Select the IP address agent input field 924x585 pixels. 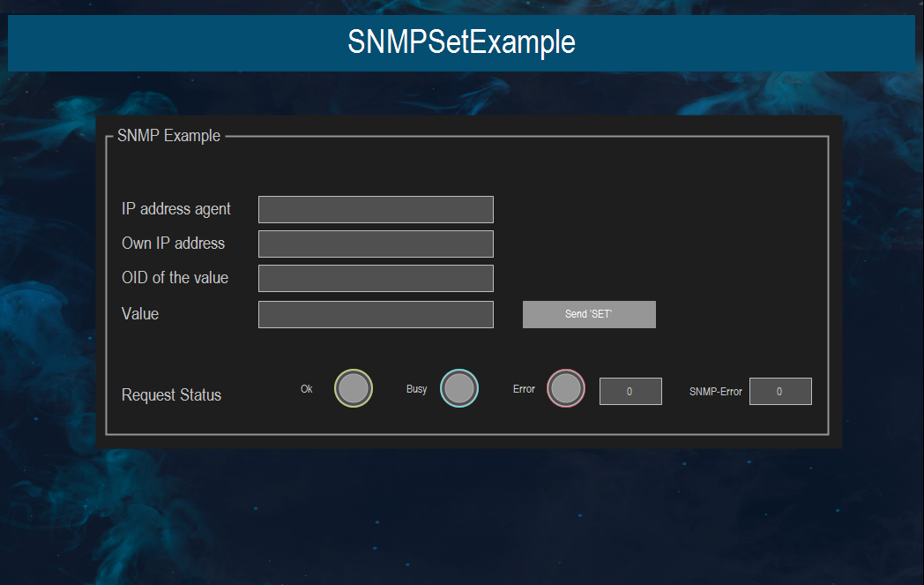click(x=376, y=209)
